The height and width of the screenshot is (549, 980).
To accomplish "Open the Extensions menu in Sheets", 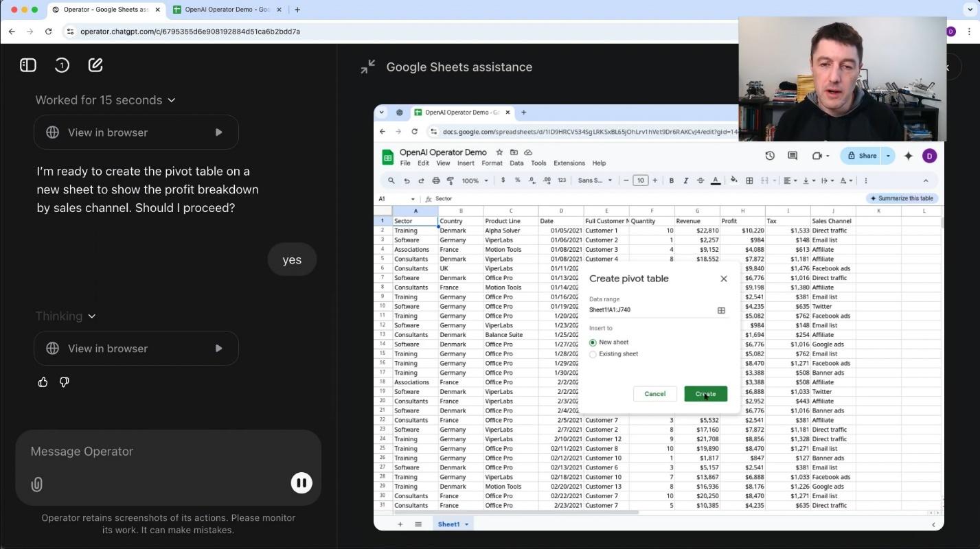I will [569, 163].
